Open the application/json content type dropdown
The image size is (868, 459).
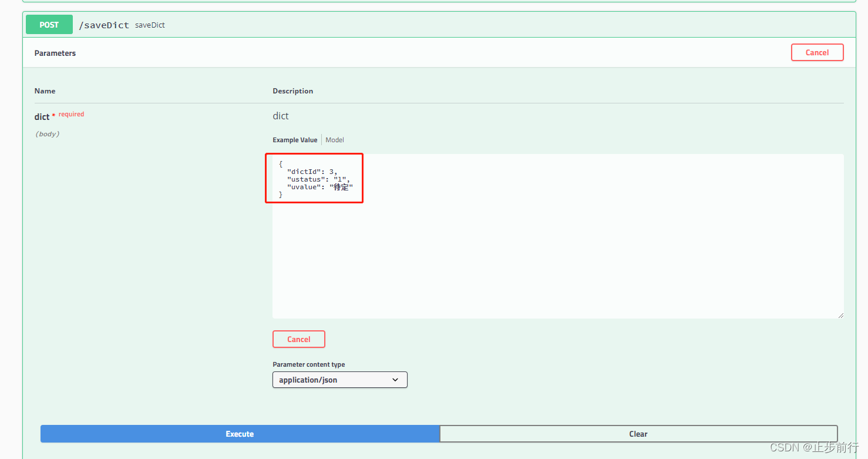pyautogui.click(x=339, y=380)
